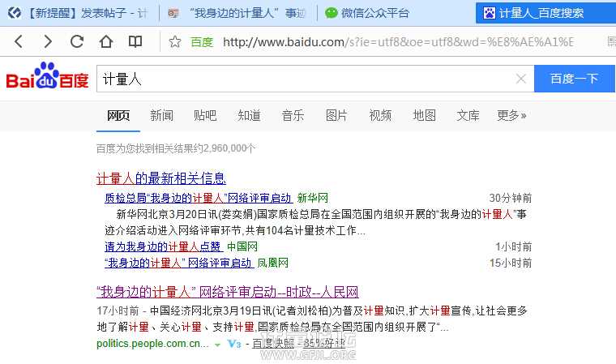Select the 图片 search category
This screenshot has height=364, width=616.
click(x=336, y=116)
